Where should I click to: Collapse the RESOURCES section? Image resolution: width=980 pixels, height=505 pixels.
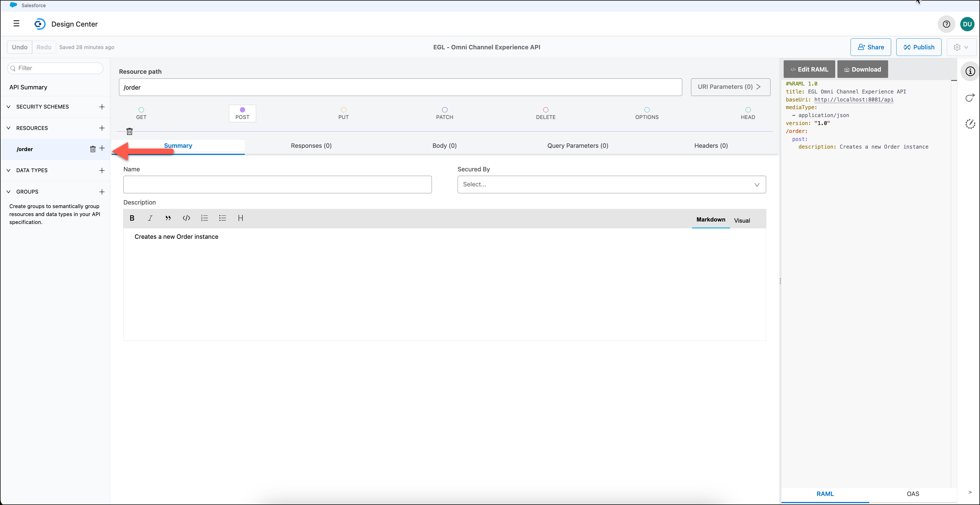click(9, 128)
